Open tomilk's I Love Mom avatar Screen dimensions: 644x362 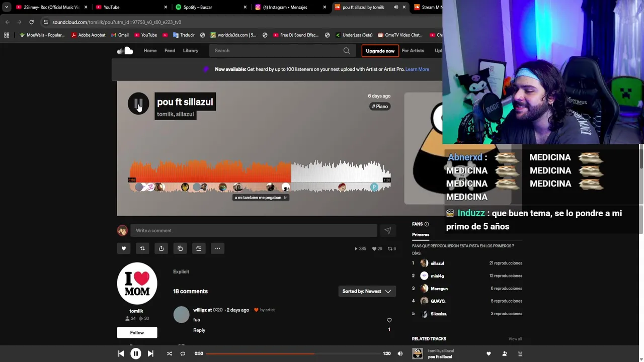click(x=137, y=284)
